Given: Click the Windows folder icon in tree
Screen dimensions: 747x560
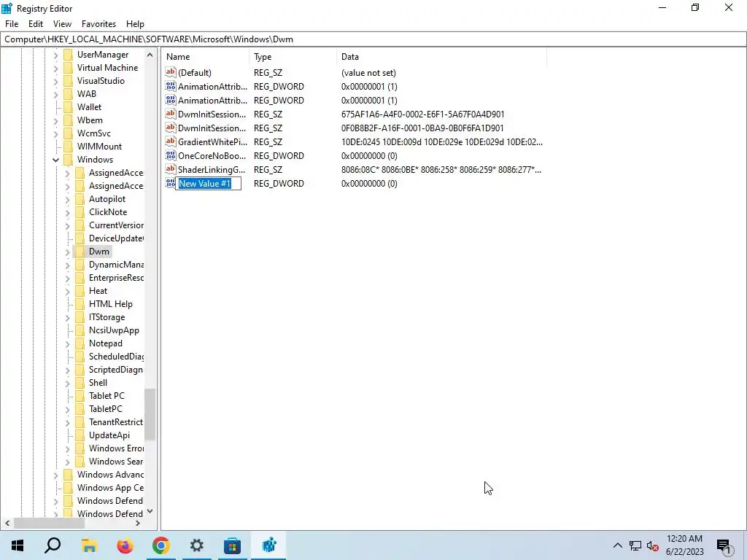Looking at the screenshot, I should click(68, 160).
